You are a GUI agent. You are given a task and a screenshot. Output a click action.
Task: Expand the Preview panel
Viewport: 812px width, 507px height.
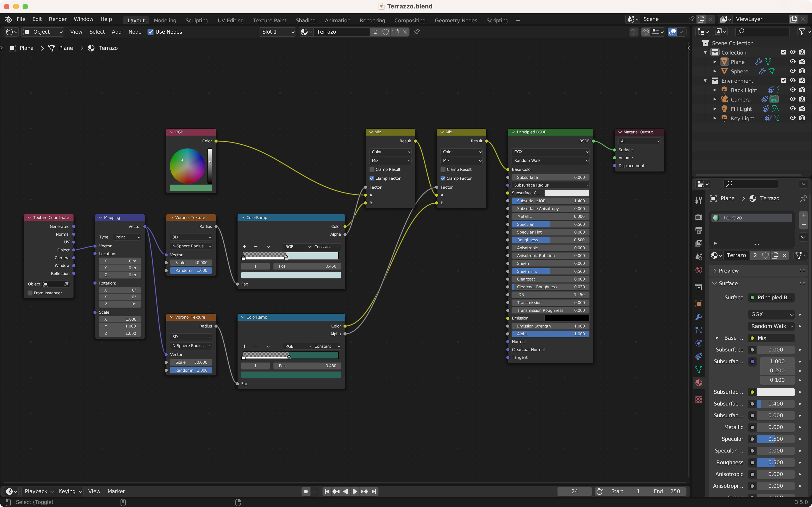[729, 271]
